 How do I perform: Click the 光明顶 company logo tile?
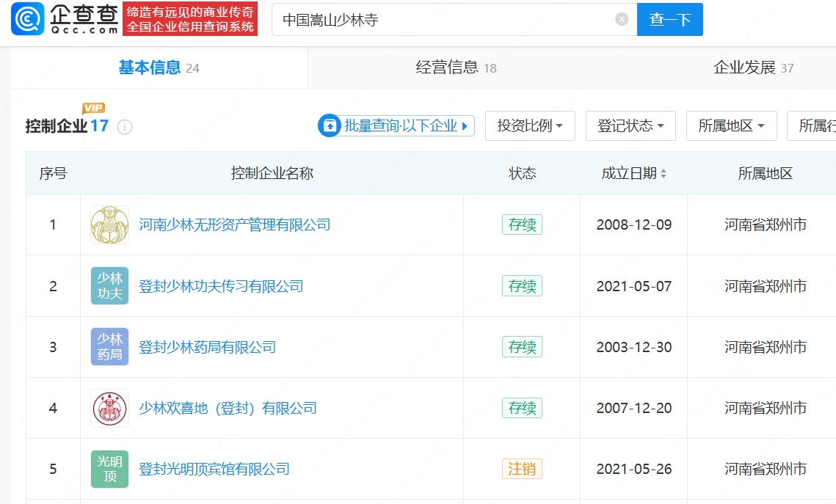click(109, 469)
